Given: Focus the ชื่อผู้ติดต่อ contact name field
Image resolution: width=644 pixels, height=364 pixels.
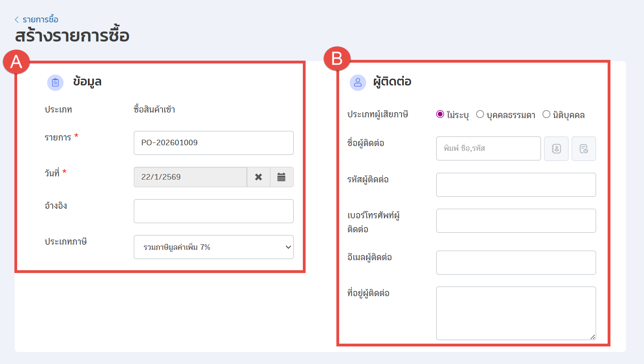Looking at the screenshot, I should point(488,148).
